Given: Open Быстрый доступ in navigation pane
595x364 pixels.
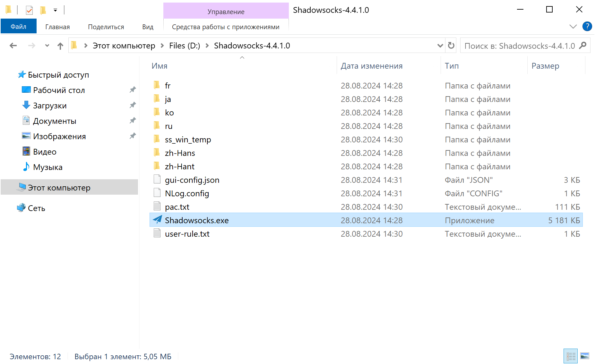Looking at the screenshot, I should coord(58,74).
